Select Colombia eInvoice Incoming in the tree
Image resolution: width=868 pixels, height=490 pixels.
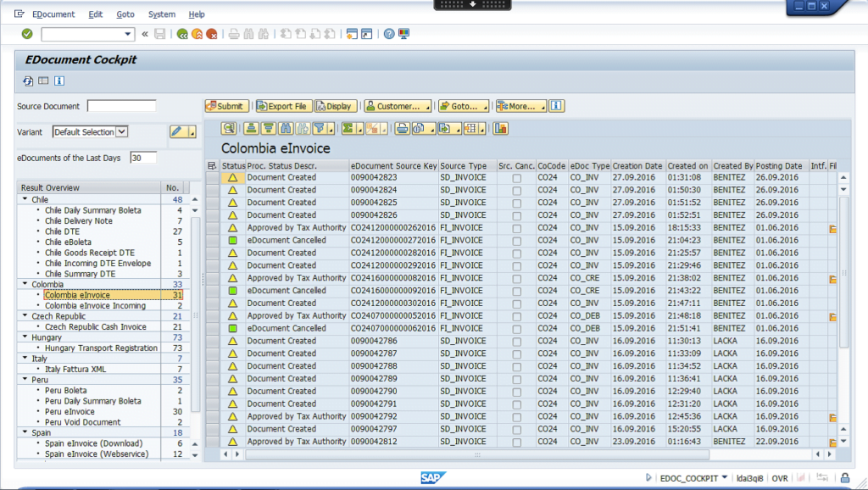click(x=95, y=306)
